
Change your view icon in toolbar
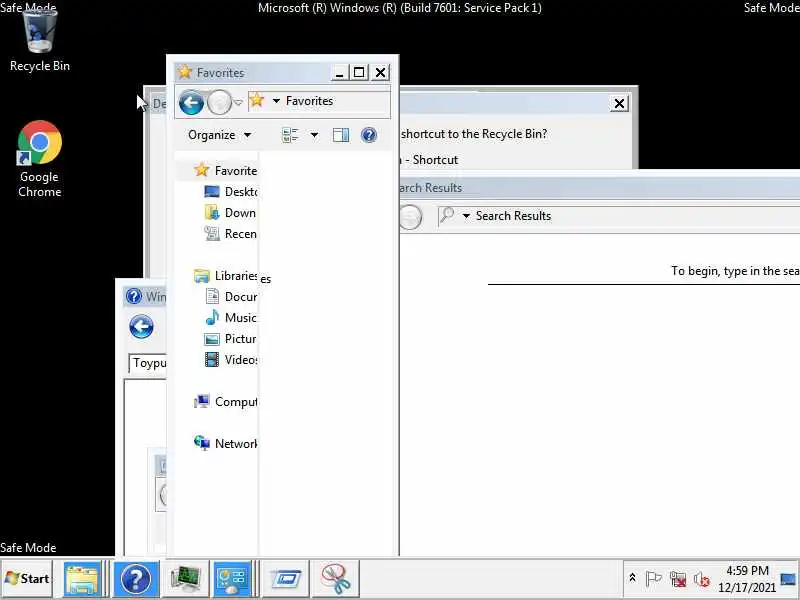coord(290,135)
